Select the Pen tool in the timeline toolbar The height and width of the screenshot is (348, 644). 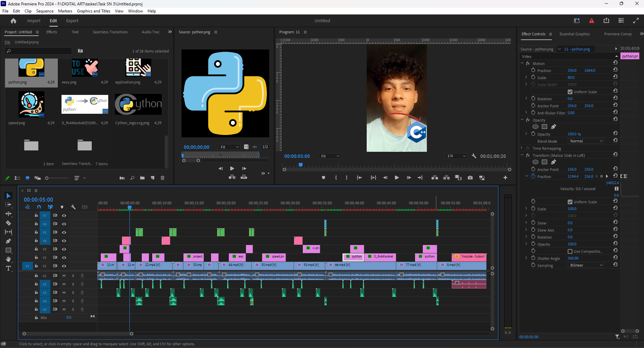coord(8,241)
